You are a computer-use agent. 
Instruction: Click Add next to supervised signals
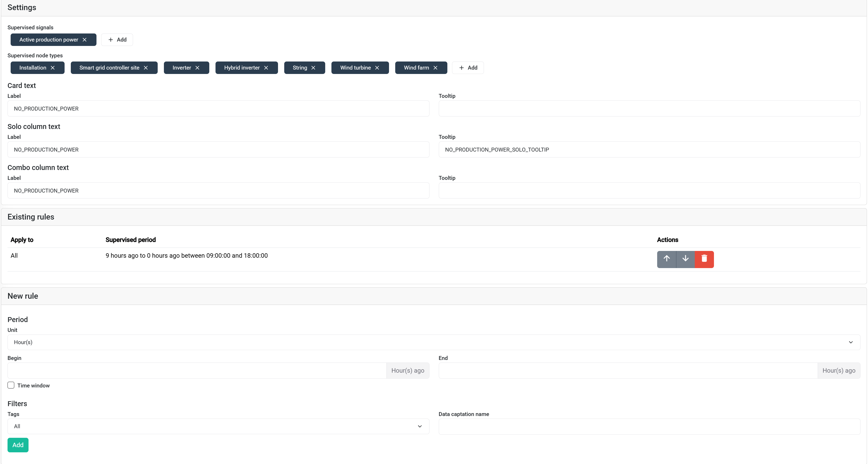tap(117, 39)
